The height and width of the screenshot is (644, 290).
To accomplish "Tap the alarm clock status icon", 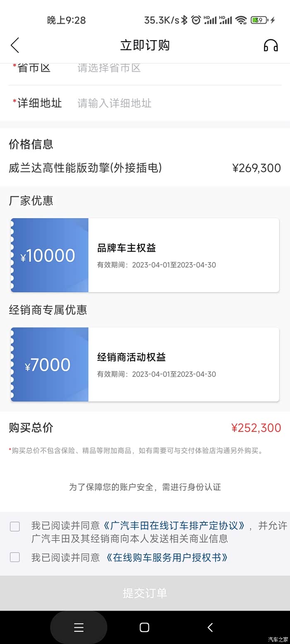I will click(x=196, y=20).
